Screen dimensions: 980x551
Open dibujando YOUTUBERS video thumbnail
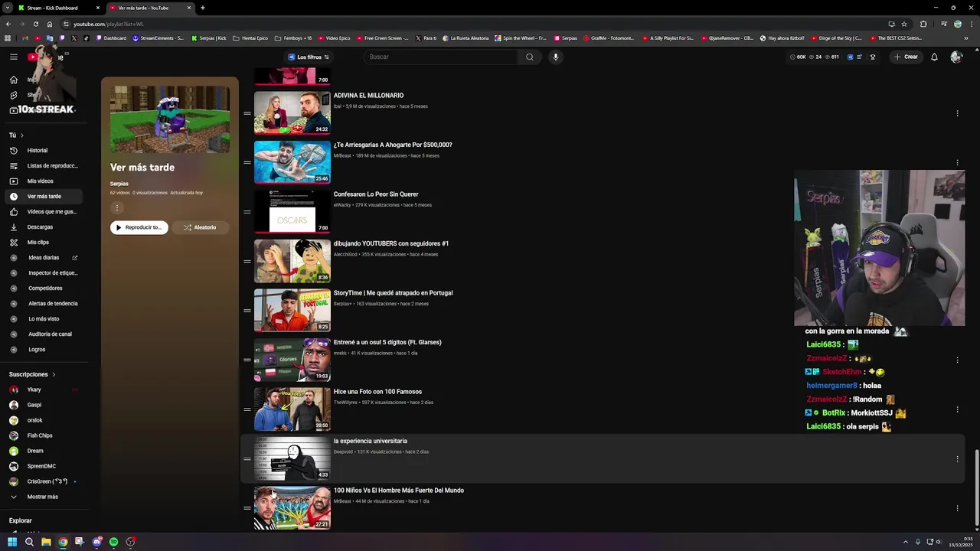[292, 261]
